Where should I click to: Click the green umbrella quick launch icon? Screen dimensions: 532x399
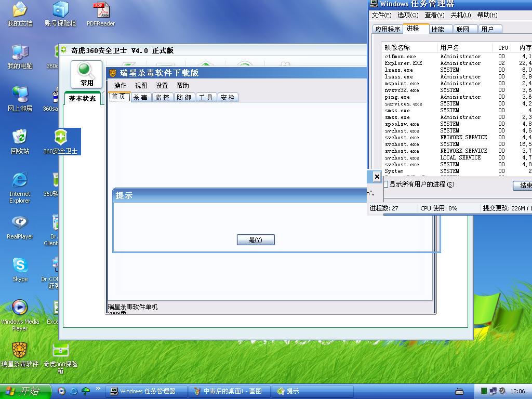[86, 391]
